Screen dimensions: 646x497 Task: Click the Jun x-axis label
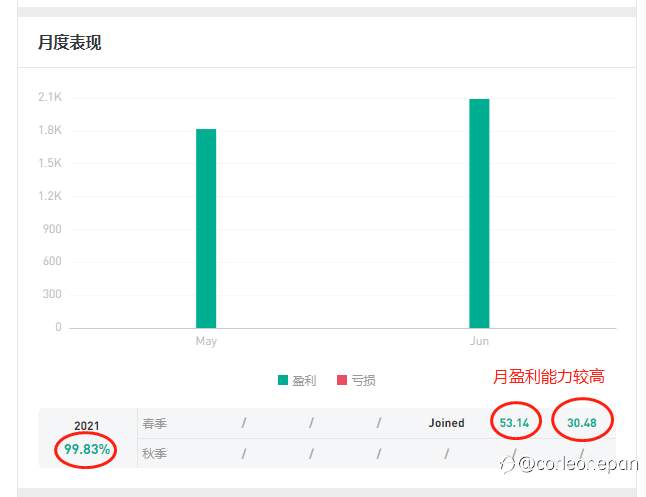click(x=479, y=341)
